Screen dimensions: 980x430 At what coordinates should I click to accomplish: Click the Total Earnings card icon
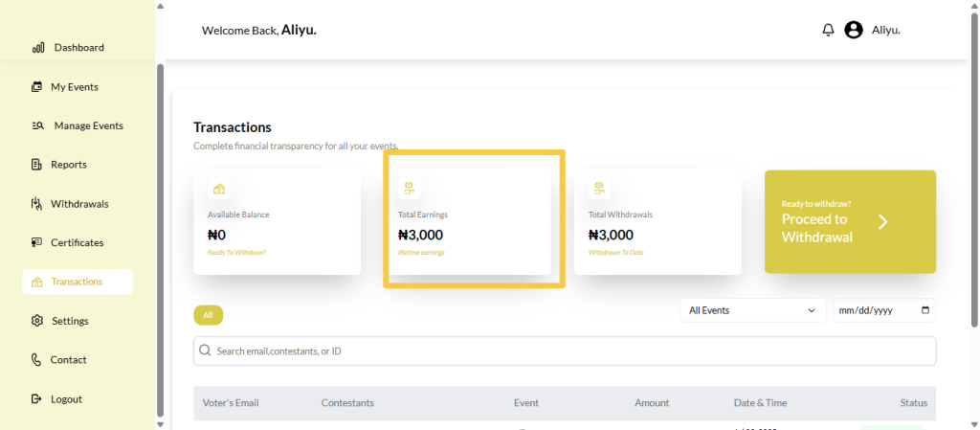tap(410, 189)
